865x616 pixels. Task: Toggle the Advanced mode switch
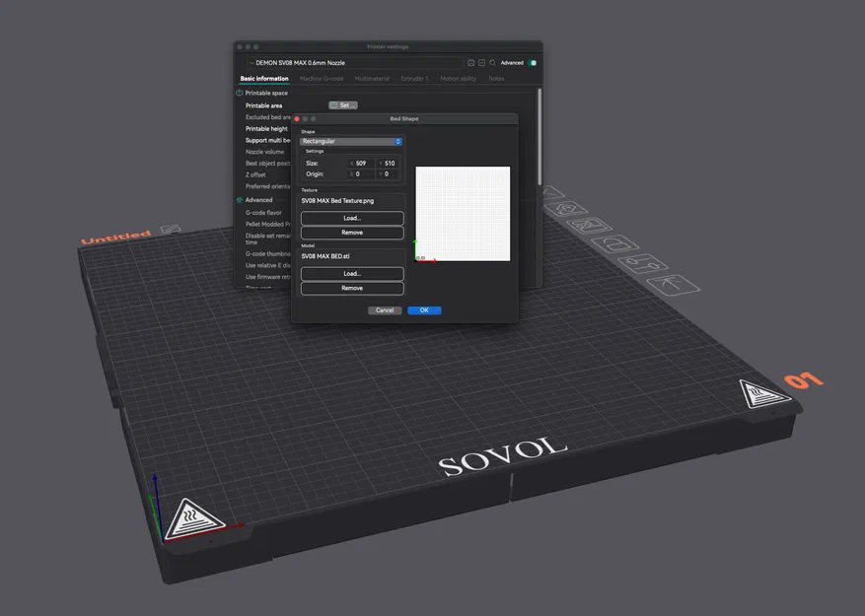(x=532, y=63)
